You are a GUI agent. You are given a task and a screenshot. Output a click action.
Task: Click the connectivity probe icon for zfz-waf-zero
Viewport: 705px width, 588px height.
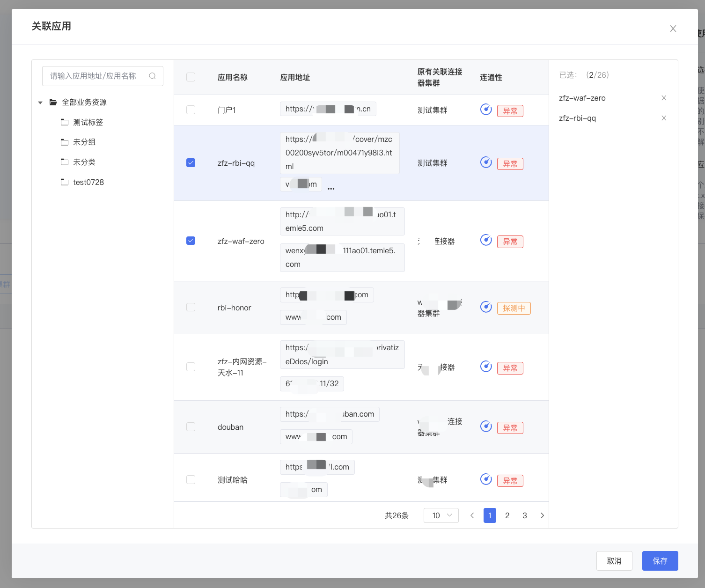486,240
